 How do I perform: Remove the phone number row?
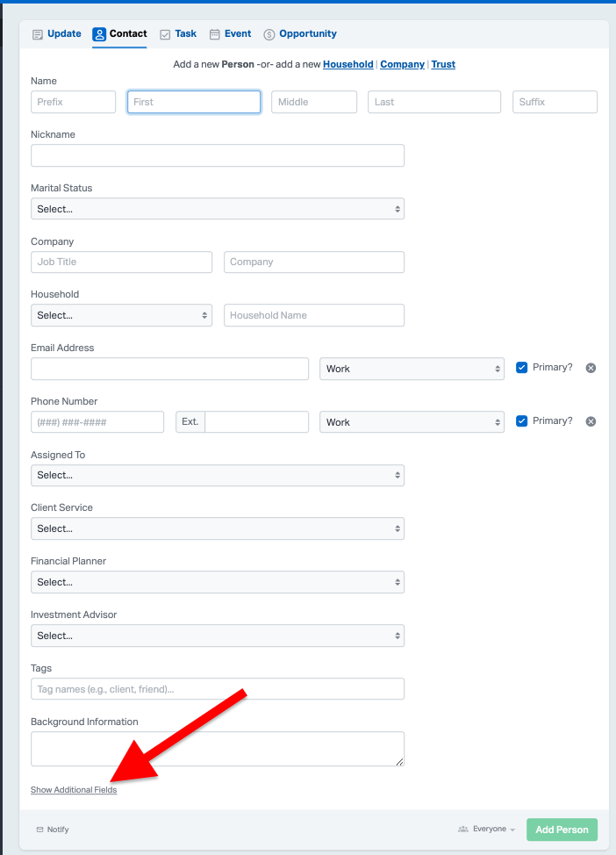click(591, 421)
